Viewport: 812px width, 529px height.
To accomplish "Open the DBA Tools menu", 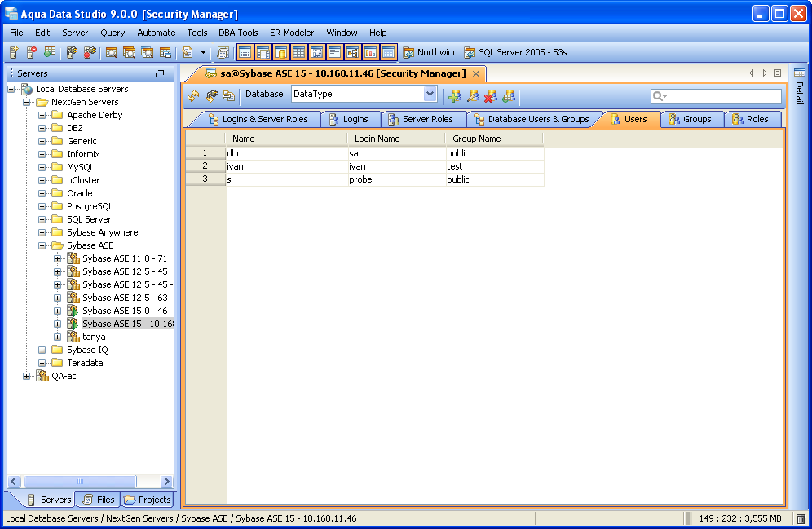I will click(x=238, y=33).
